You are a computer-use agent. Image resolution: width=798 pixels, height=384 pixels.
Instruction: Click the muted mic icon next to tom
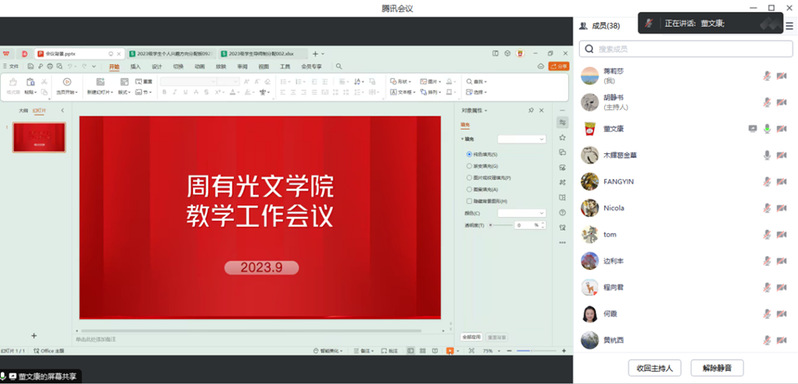pos(767,234)
